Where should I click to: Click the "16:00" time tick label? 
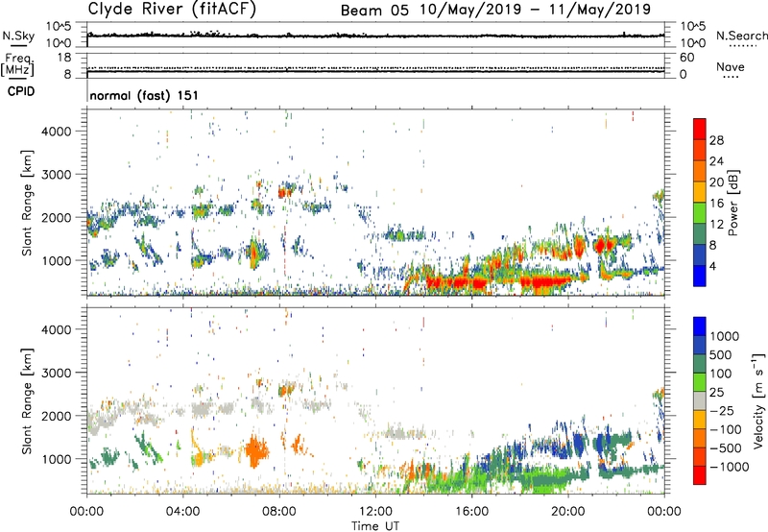(x=471, y=512)
